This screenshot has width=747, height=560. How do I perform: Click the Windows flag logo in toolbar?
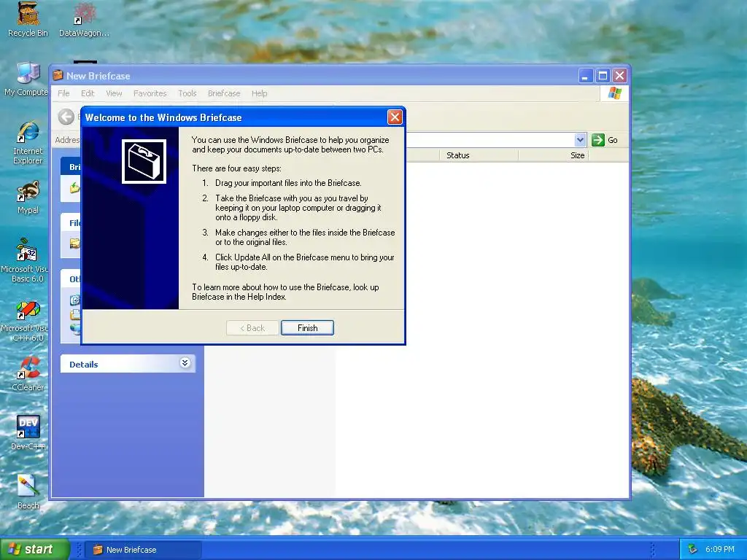[x=614, y=93]
